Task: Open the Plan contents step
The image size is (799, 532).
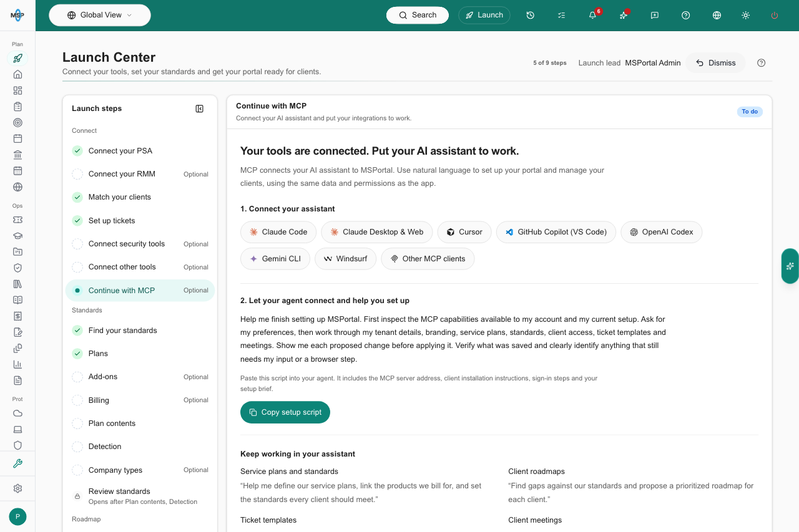Action: (x=140, y=423)
